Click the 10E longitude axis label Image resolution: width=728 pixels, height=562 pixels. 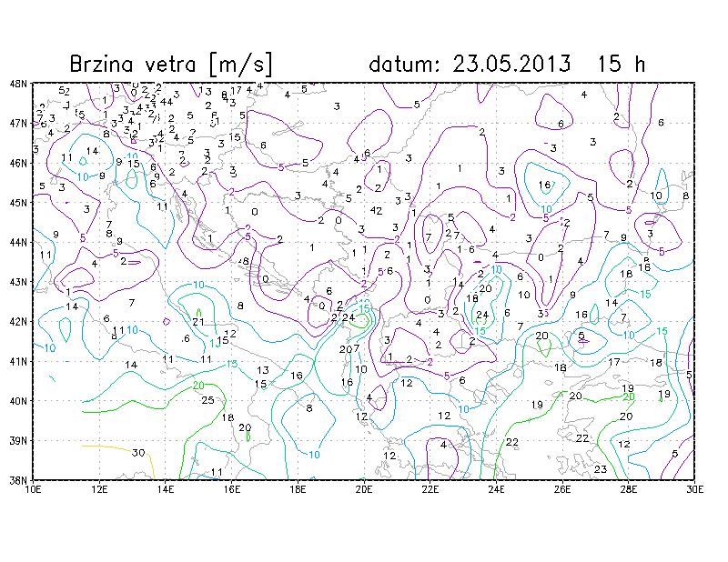[34, 489]
